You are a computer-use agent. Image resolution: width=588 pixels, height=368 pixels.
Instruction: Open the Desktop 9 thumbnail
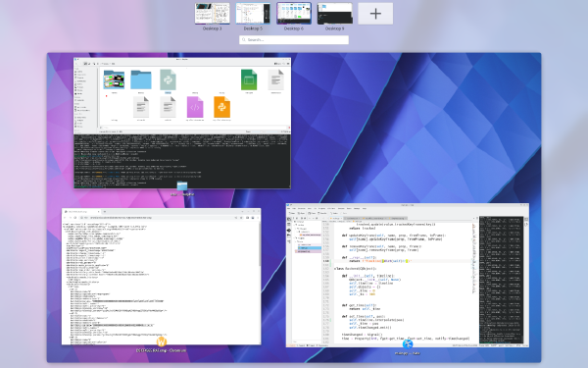[334, 14]
